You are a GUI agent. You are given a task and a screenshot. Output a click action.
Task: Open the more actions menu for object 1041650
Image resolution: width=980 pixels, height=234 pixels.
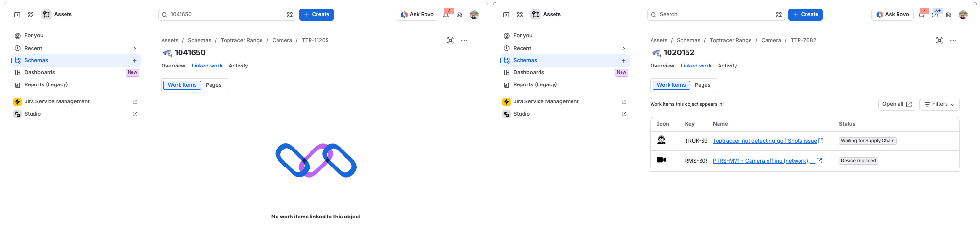pos(464,40)
